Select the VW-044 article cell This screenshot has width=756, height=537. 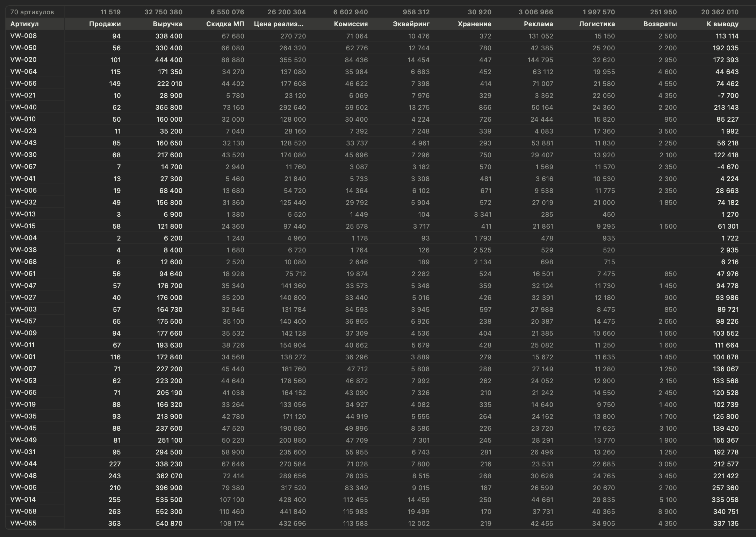pyautogui.click(x=23, y=464)
